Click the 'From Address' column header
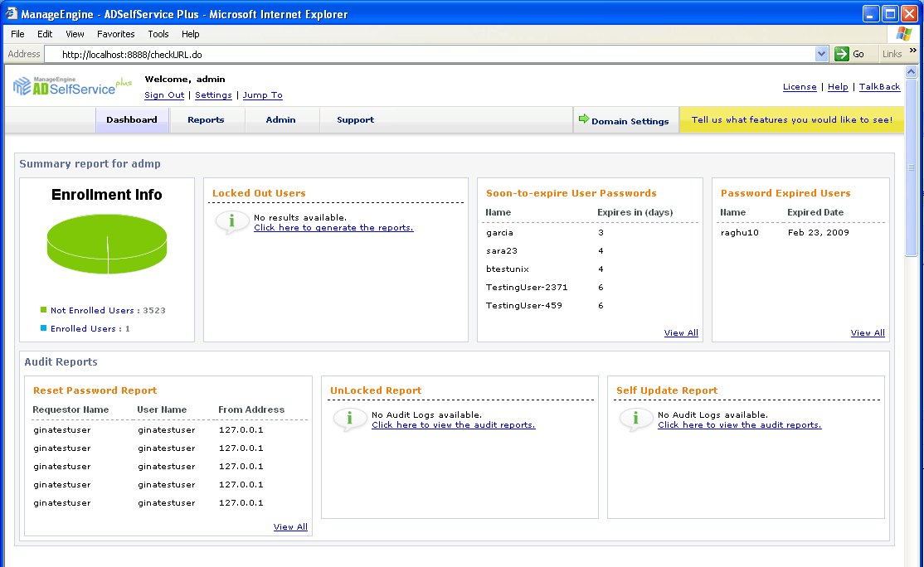Image resolution: width=924 pixels, height=567 pixels. (251, 409)
